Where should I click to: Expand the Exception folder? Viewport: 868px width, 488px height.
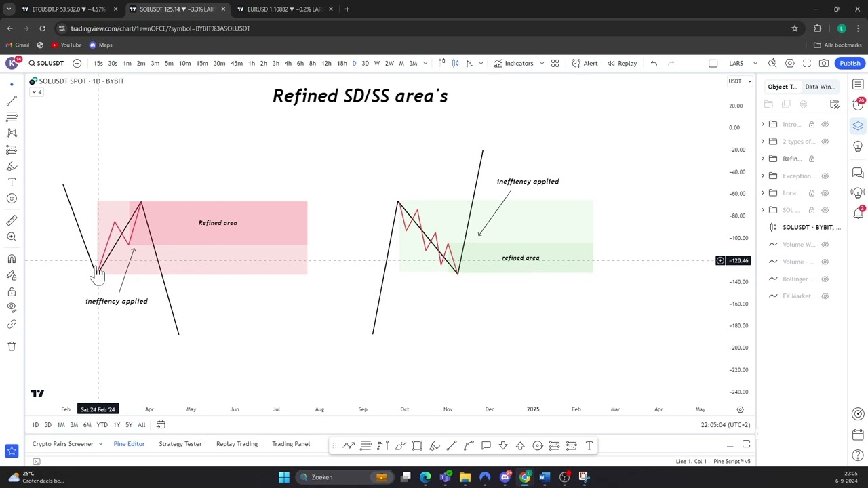tap(763, 176)
